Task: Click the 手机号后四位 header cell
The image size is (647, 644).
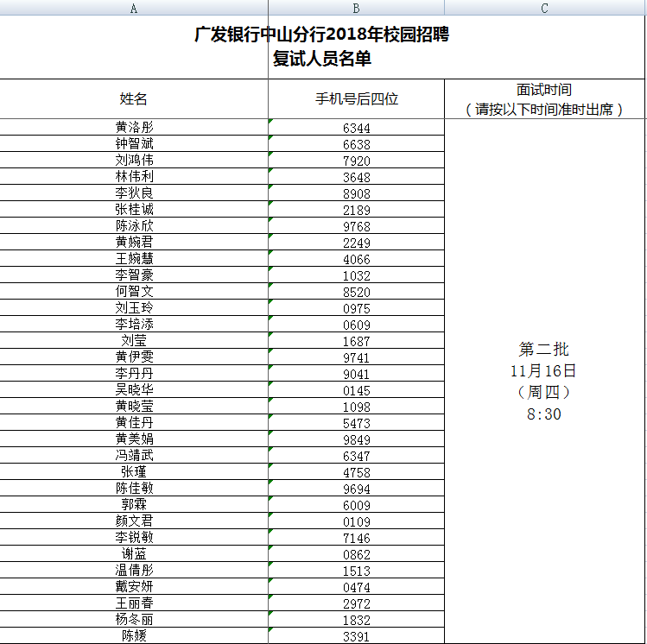Action: coord(356,99)
